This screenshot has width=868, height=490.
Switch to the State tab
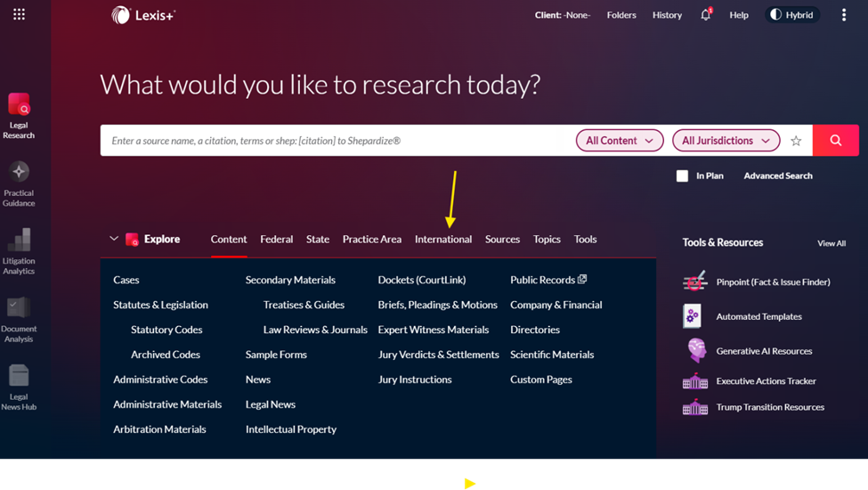pyautogui.click(x=318, y=239)
